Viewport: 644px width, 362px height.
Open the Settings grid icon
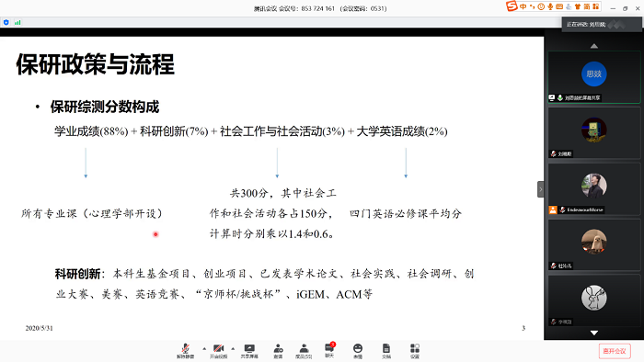click(x=415, y=351)
